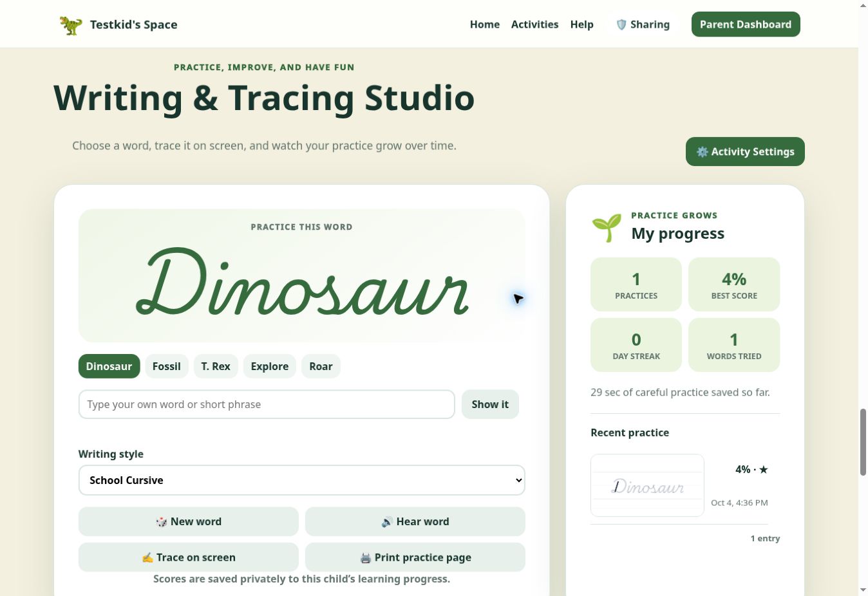This screenshot has height=596, width=868.
Task: Open the Parent Dashboard
Action: point(746,24)
